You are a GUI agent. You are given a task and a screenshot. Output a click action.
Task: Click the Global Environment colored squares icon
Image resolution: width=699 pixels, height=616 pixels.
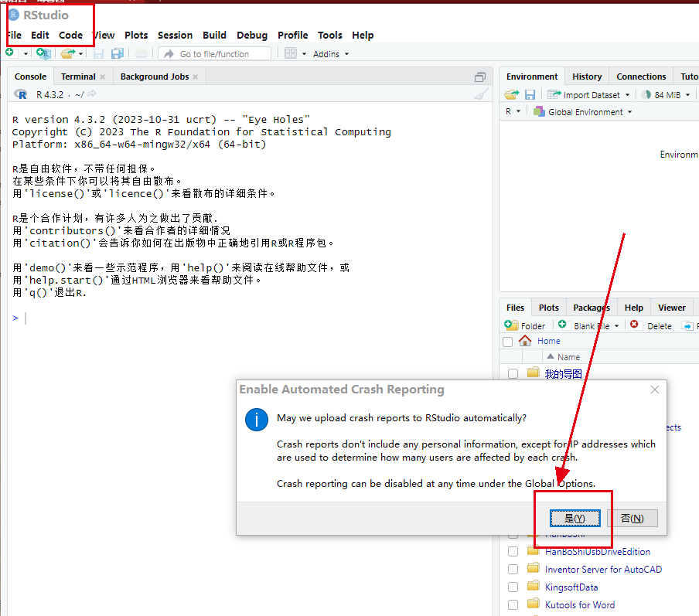(539, 111)
